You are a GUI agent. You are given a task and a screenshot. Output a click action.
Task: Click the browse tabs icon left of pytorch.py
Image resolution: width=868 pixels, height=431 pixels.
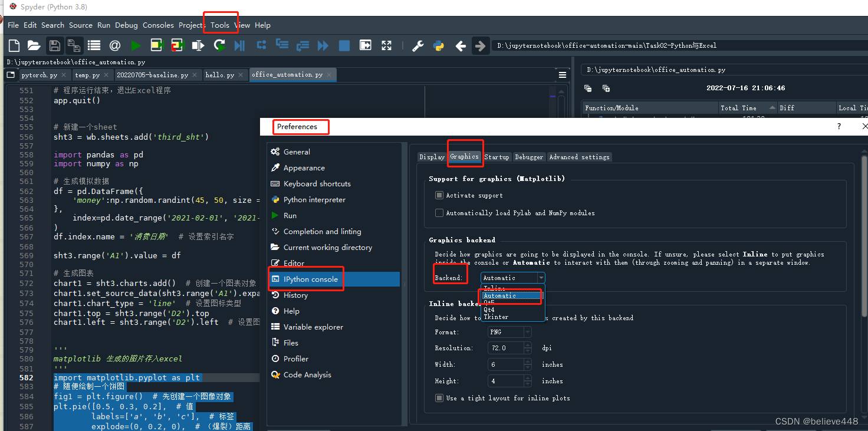pos(10,75)
